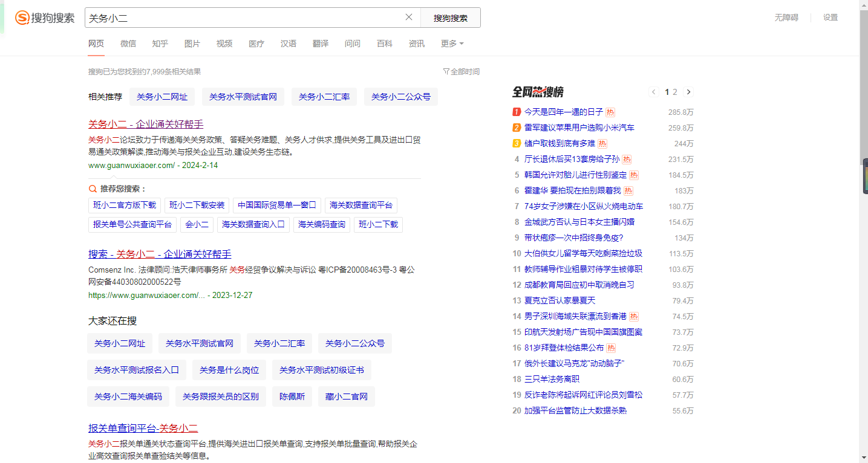This screenshot has height=463, width=868.
Task: Go to previous page of hot list
Action: click(x=654, y=92)
